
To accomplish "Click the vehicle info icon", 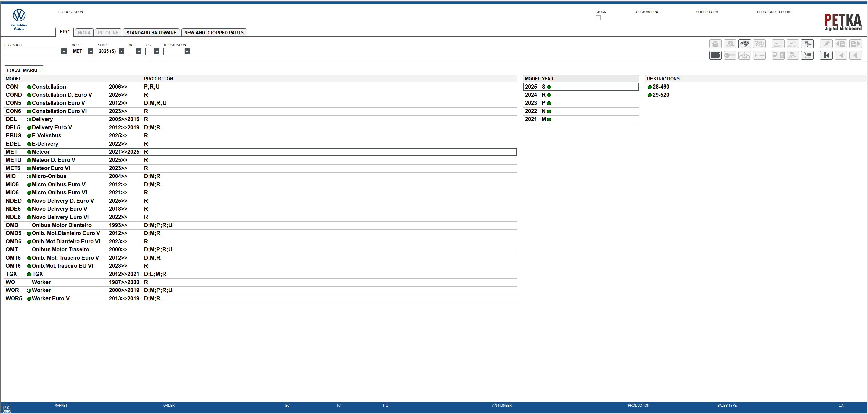I will pyautogui.click(x=744, y=55).
